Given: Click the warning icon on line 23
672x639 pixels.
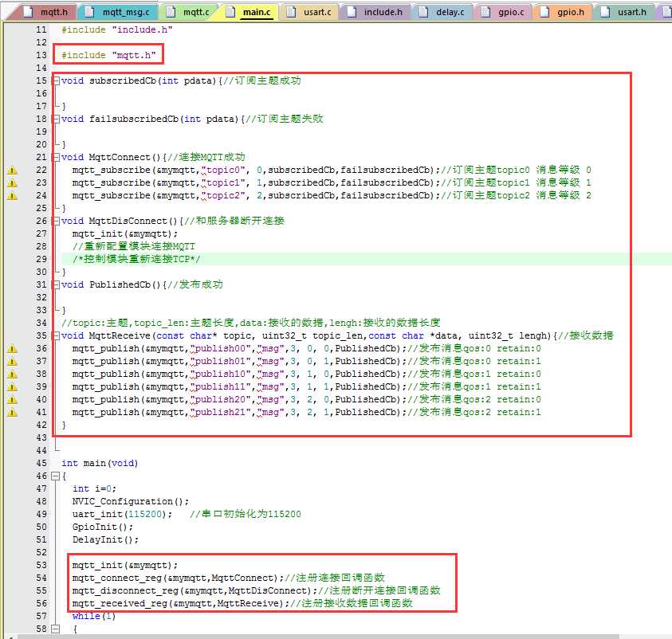Looking at the screenshot, I should [x=13, y=183].
